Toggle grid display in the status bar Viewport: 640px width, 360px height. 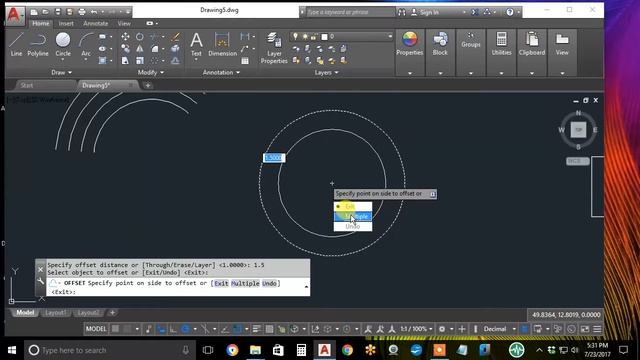(116, 329)
